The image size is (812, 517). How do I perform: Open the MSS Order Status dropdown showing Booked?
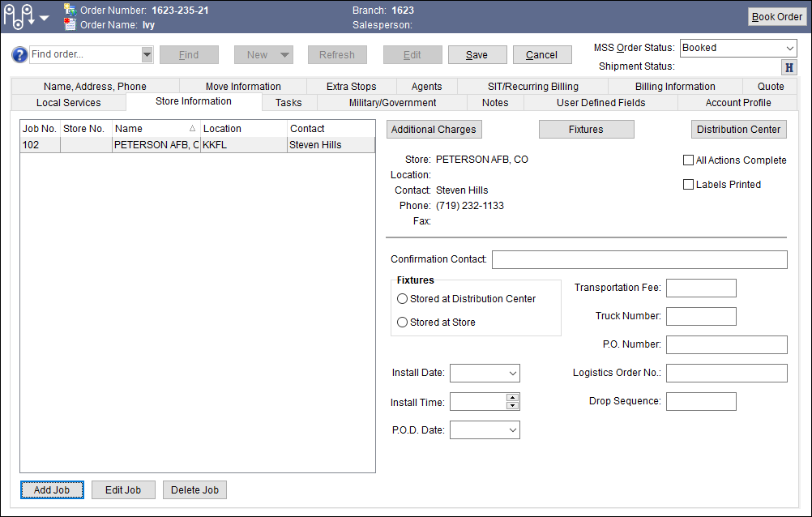click(x=790, y=48)
